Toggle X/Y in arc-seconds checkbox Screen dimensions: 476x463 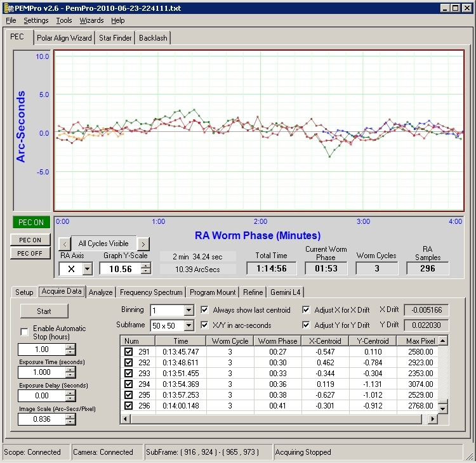[x=204, y=325]
